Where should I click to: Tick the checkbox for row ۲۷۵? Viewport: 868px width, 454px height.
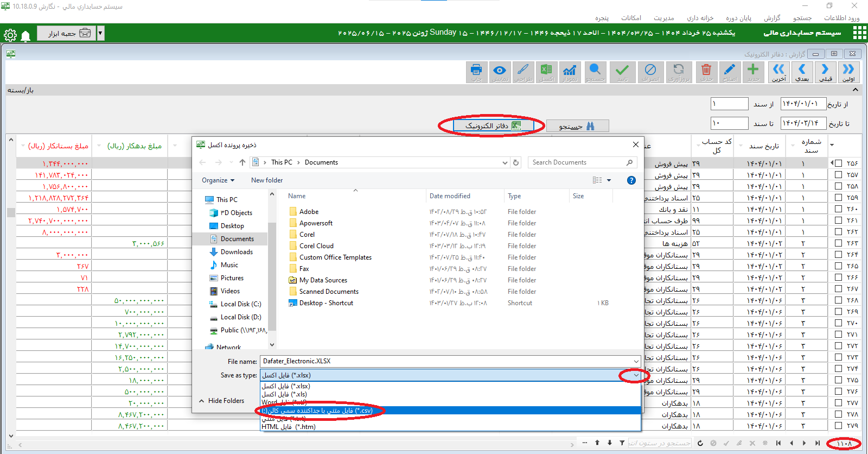pyautogui.click(x=839, y=380)
